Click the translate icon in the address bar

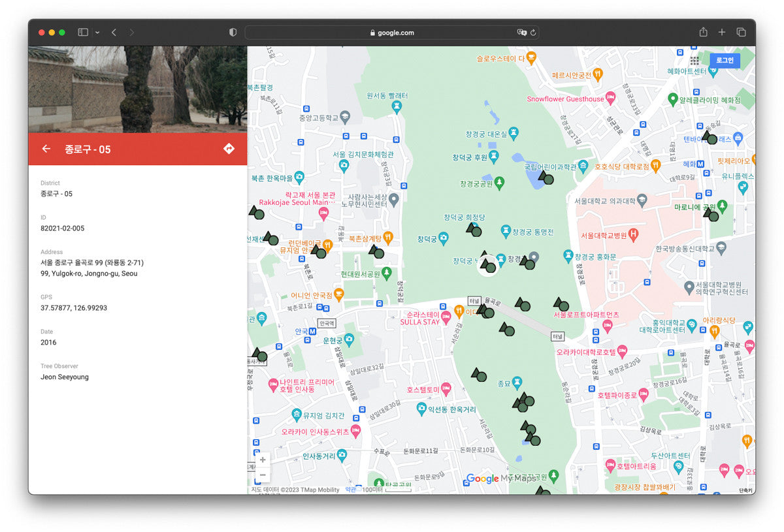coord(521,33)
